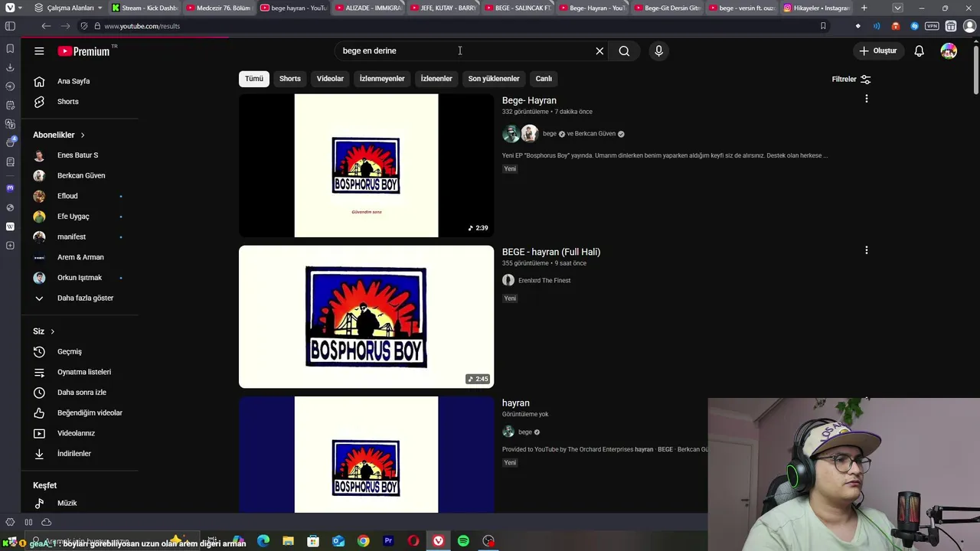Select the İzlenenler filter chip
The width and height of the screenshot is (980, 551).
[x=436, y=79]
